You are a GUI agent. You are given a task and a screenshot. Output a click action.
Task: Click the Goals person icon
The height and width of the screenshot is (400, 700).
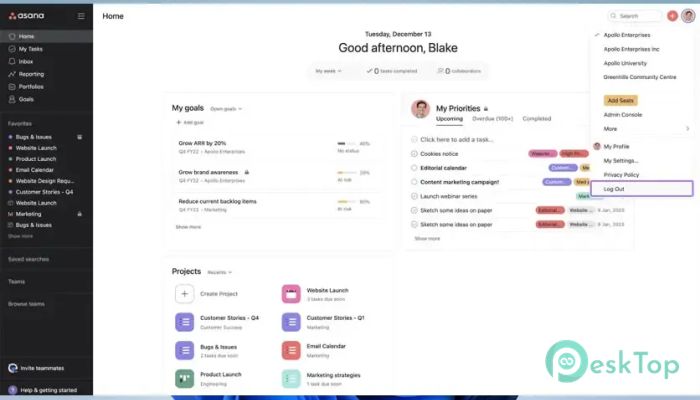(12, 99)
